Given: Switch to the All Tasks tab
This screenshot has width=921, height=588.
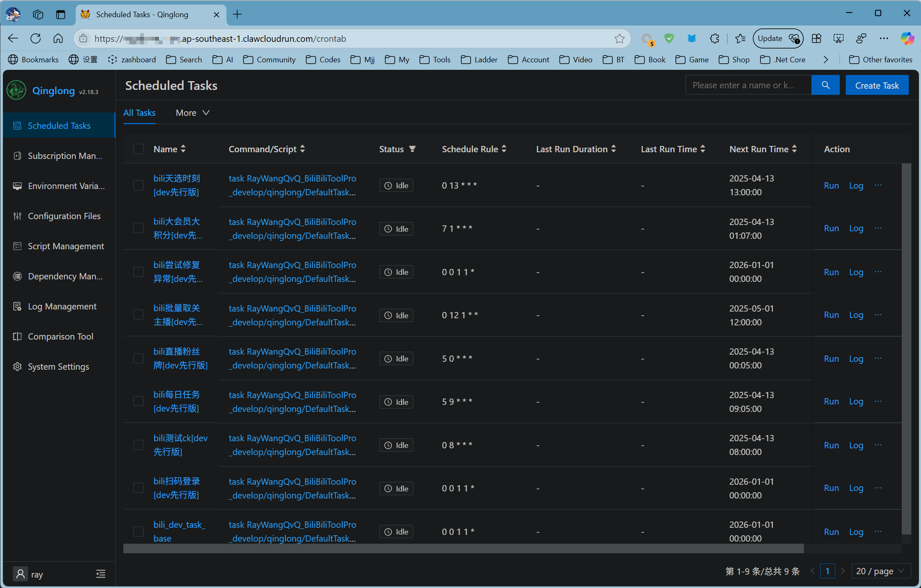Looking at the screenshot, I should 139,113.
